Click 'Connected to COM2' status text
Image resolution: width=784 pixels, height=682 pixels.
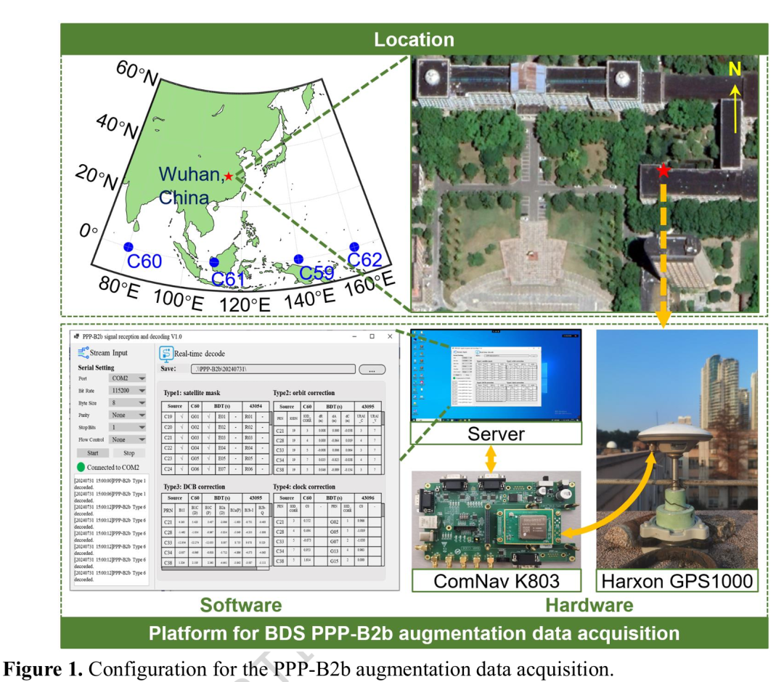tap(113, 467)
